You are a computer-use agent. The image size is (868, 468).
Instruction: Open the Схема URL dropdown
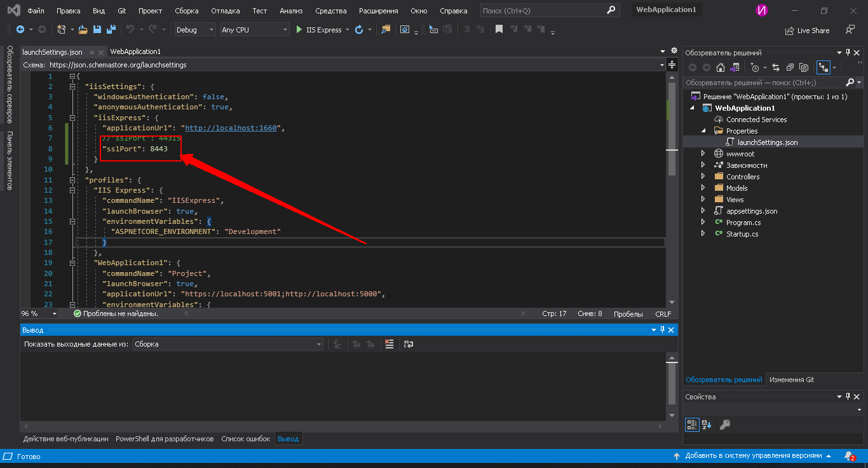pos(661,65)
